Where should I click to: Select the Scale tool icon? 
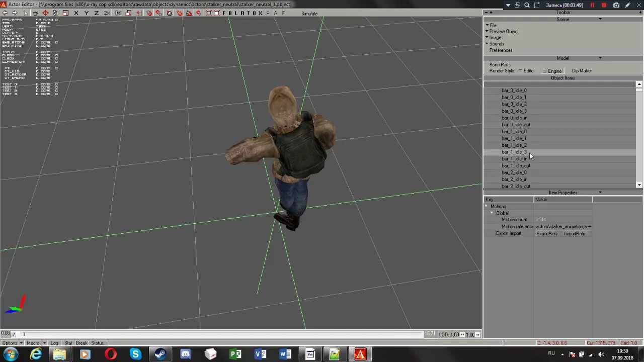65,13
